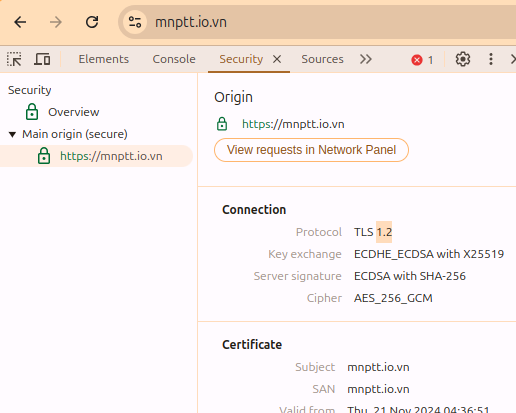Click View requests in Network Panel button

click(311, 150)
